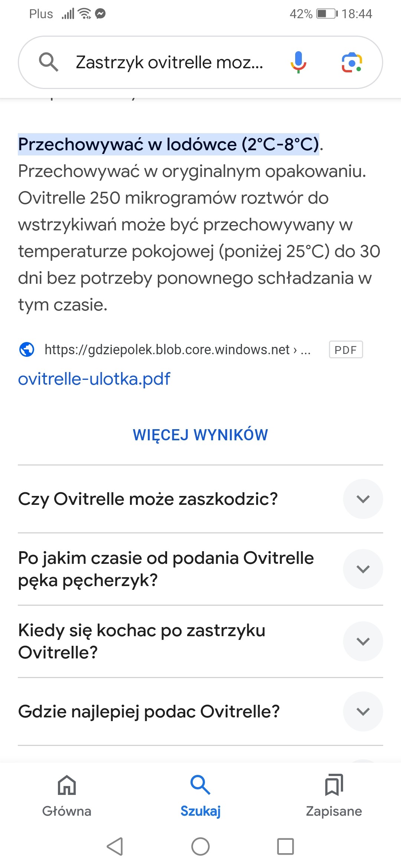The image size is (401, 868).
Task: Tap the search magnifier icon in search bar
Action: (x=49, y=62)
